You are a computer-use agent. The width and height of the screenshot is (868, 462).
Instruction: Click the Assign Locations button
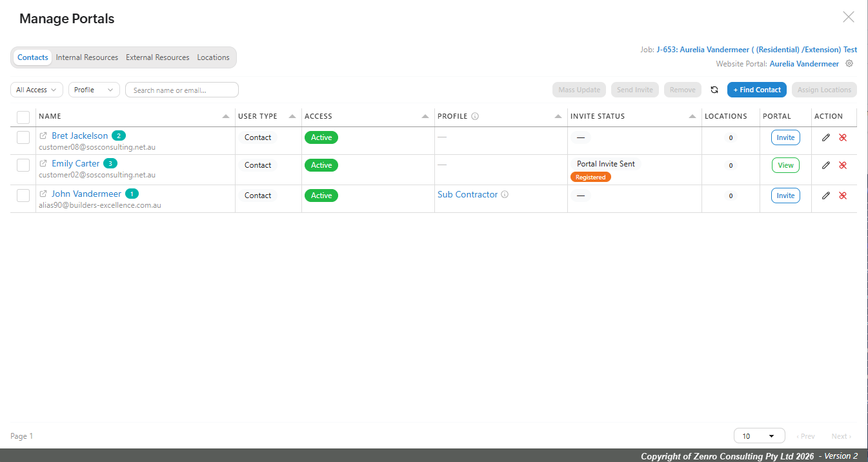[x=824, y=90]
